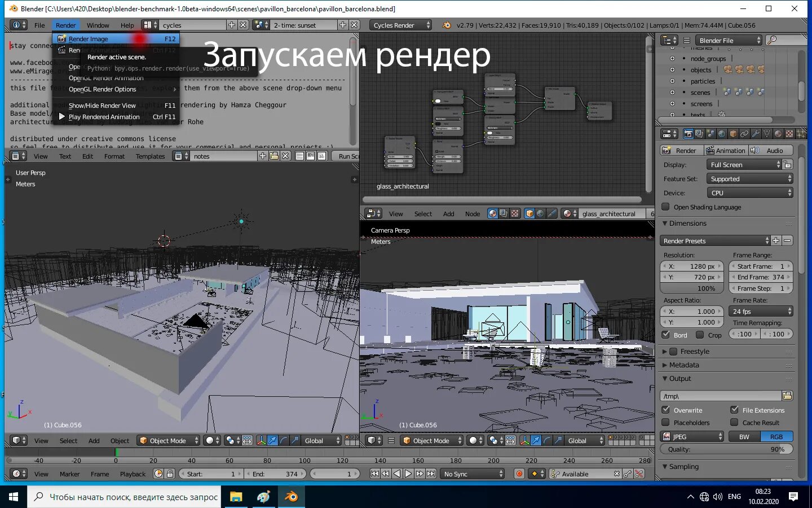Enable Open Shading Language checkbox
Screen dimensions: 812x508
[x=666, y=207]
